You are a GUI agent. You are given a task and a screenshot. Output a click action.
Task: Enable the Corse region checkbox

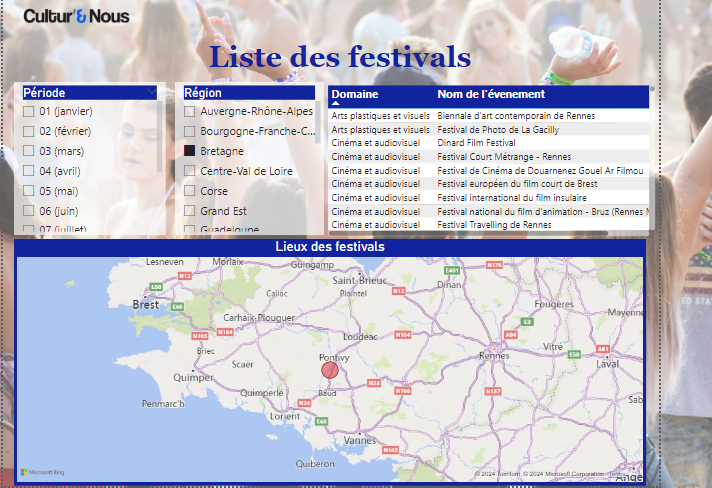click(x=190, y=191)
